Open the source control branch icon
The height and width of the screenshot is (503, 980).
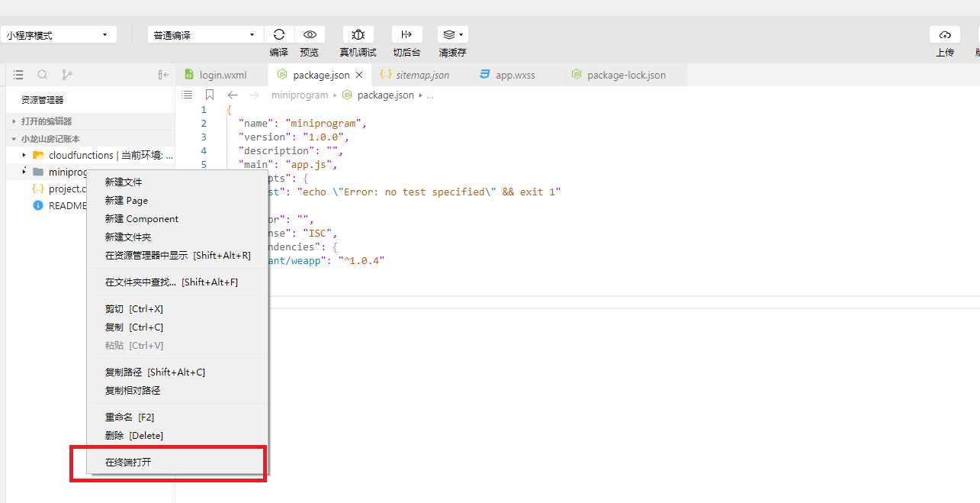[66, 75]
